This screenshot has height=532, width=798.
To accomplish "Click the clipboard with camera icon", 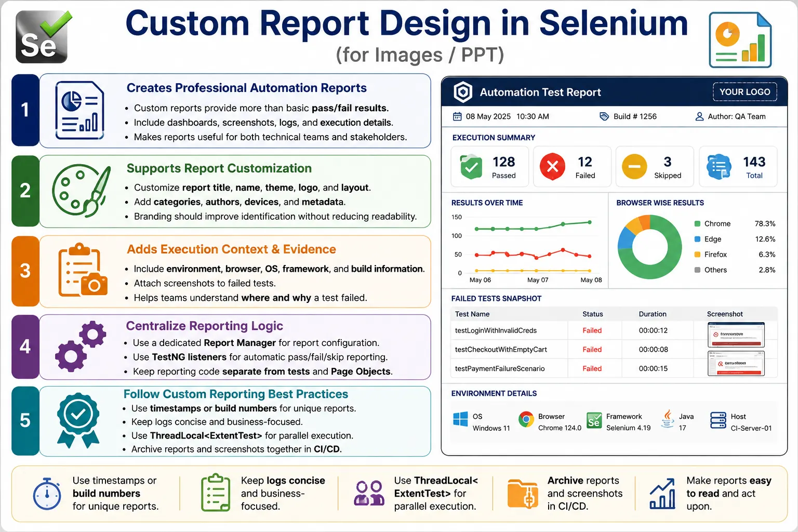I will click(83, 270).
